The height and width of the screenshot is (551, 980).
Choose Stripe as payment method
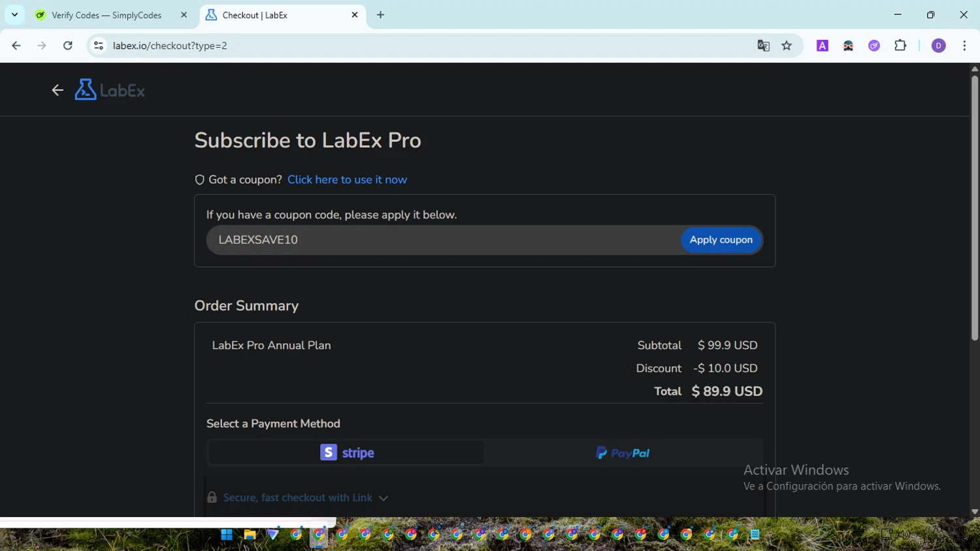346,452
